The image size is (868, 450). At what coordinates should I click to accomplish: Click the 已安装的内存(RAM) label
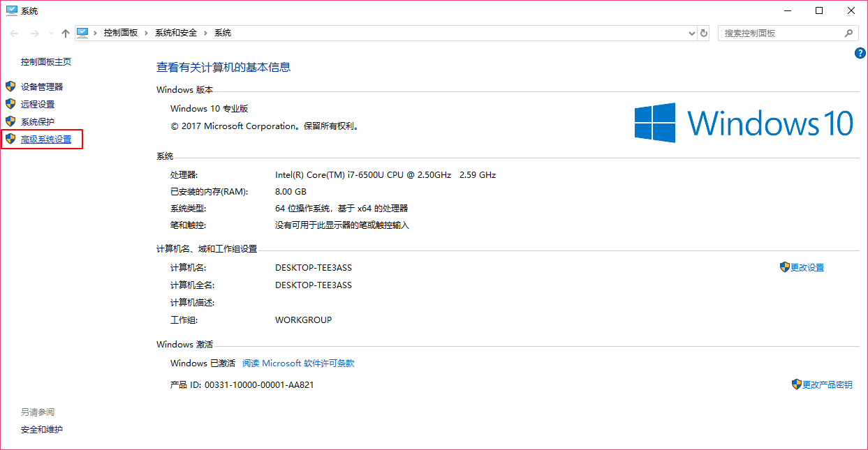pos(209,192)
